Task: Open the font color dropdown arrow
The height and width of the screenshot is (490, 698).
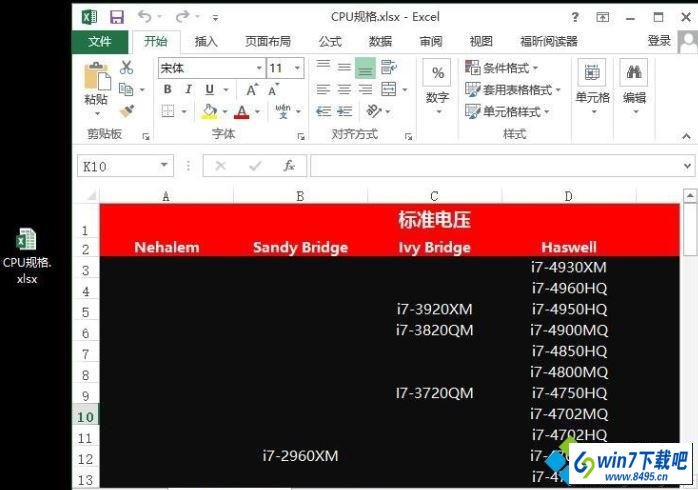Action: 258,112
